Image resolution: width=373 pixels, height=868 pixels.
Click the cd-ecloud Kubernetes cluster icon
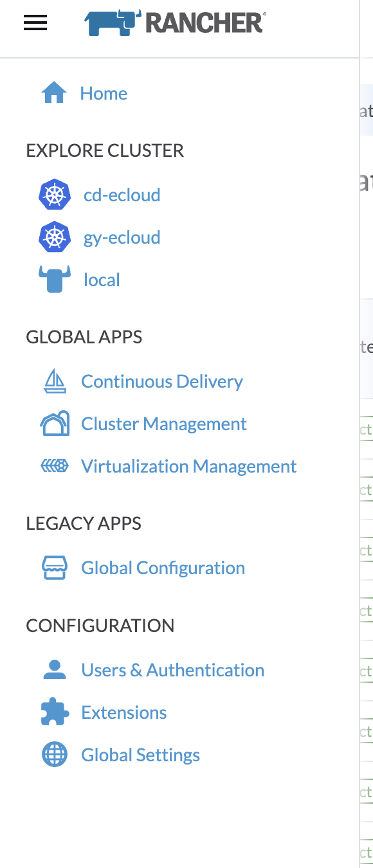click(x=55, y=194)
